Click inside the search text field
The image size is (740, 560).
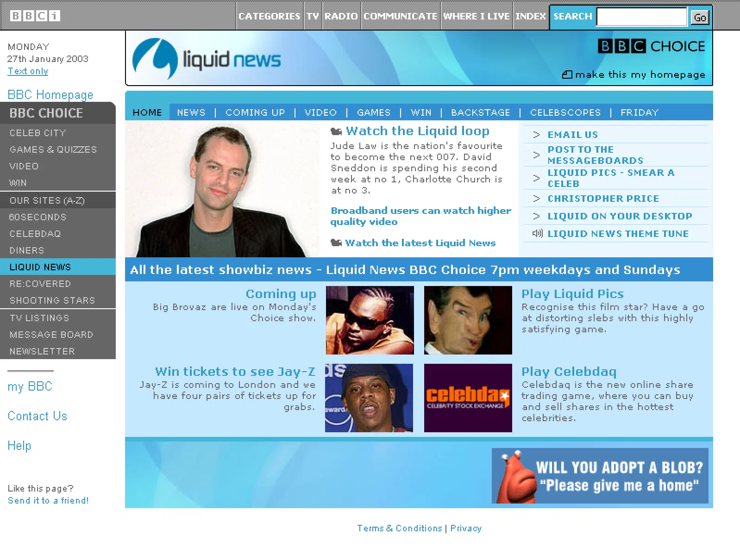pyautogui.click(x=641, y=17)
